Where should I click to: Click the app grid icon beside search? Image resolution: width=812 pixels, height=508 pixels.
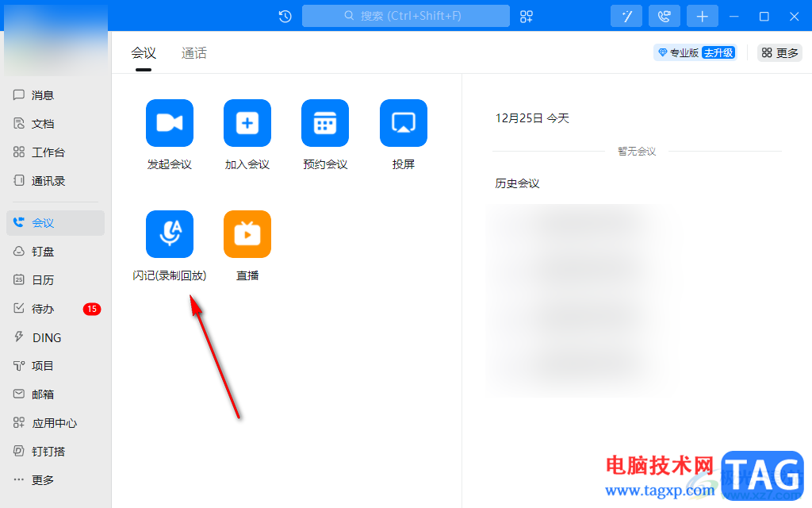(527, 17)
